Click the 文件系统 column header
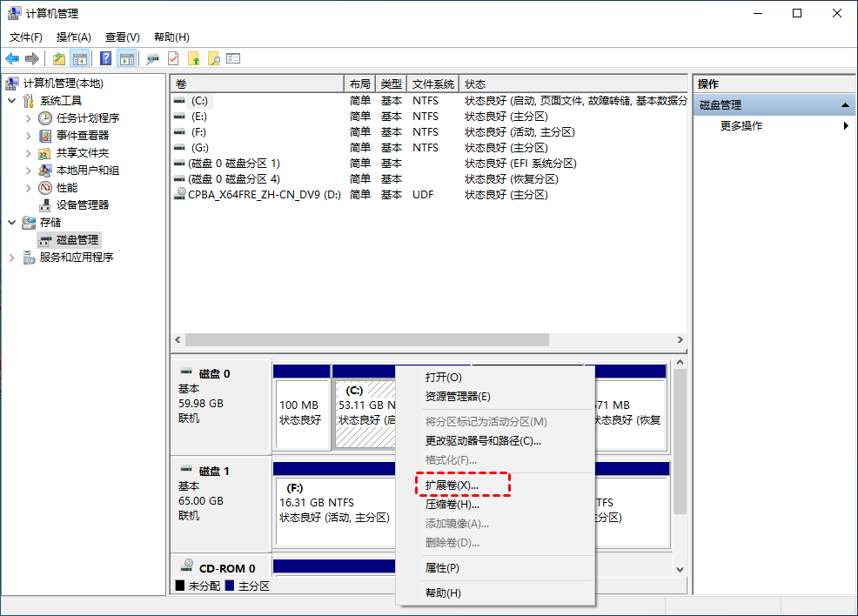858x616 pixels. (432, 84)
